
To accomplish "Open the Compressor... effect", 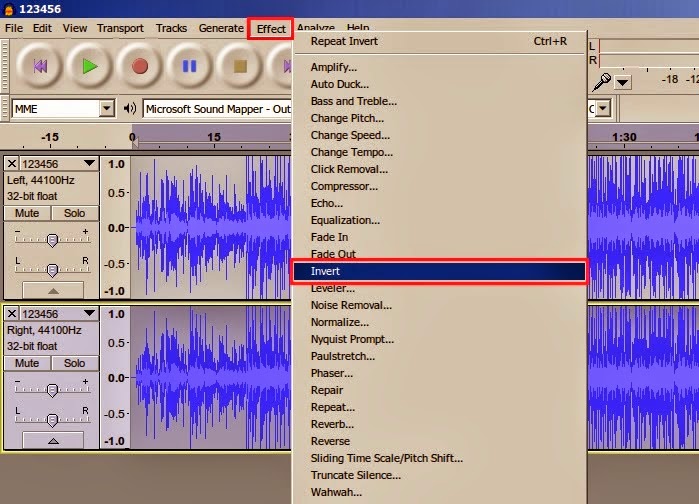I will (x=439, y=186).
